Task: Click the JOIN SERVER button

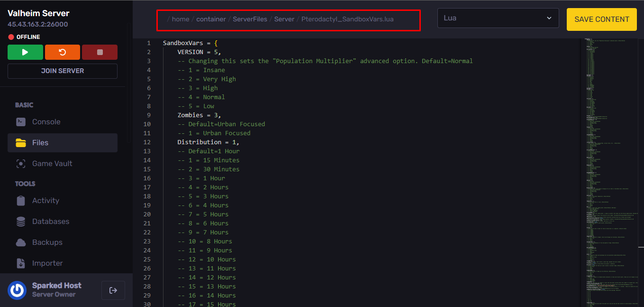Action: [x=63, y=71]
